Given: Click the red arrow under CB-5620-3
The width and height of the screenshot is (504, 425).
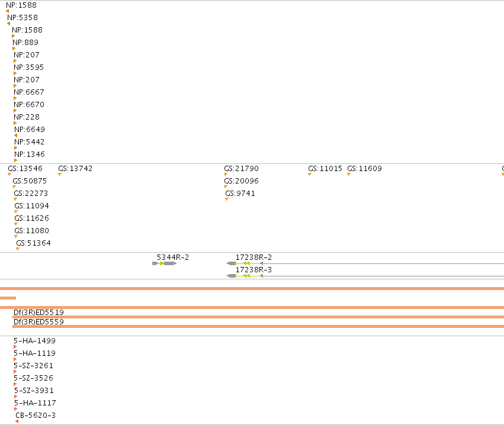Looking at the screenshot, I should (17, 421).
